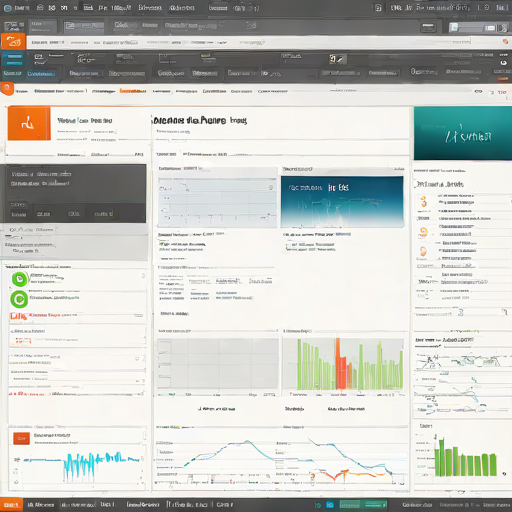Expand the dark gray panel on the left
The image size is (512, 512).
[73, 193]
